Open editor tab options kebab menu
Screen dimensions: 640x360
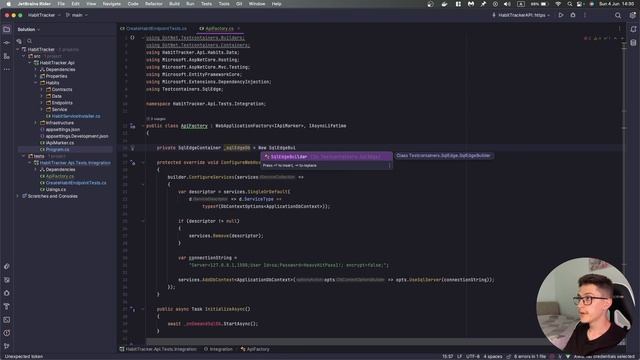click(x=619, y=29)
